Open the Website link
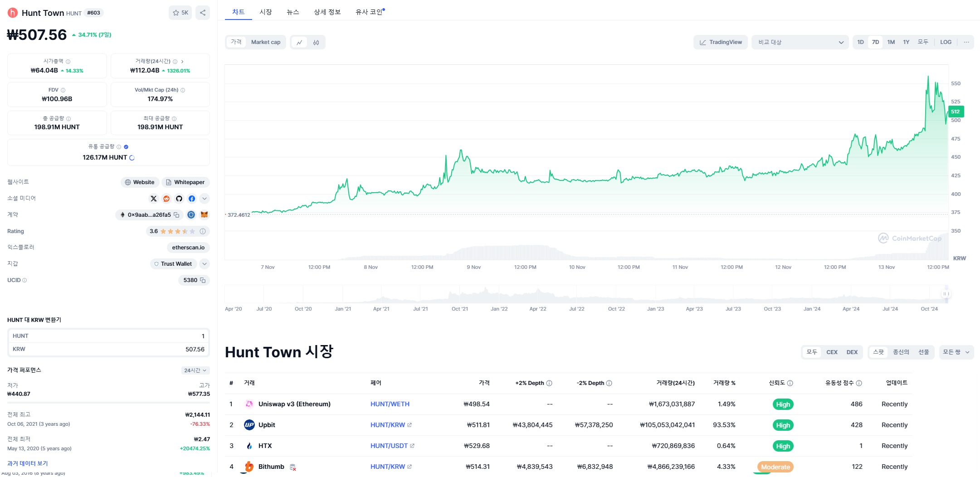 (140, 182)
